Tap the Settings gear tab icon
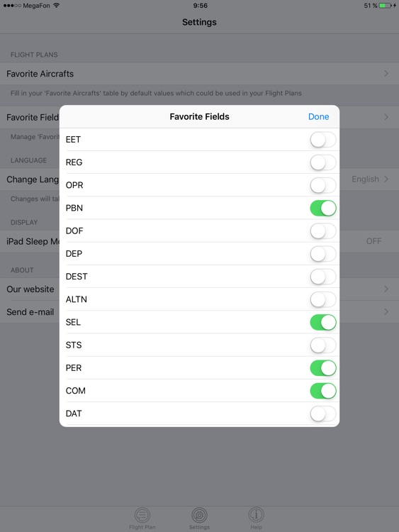Viewport: 399px width, 532px height. pos(199,515)
